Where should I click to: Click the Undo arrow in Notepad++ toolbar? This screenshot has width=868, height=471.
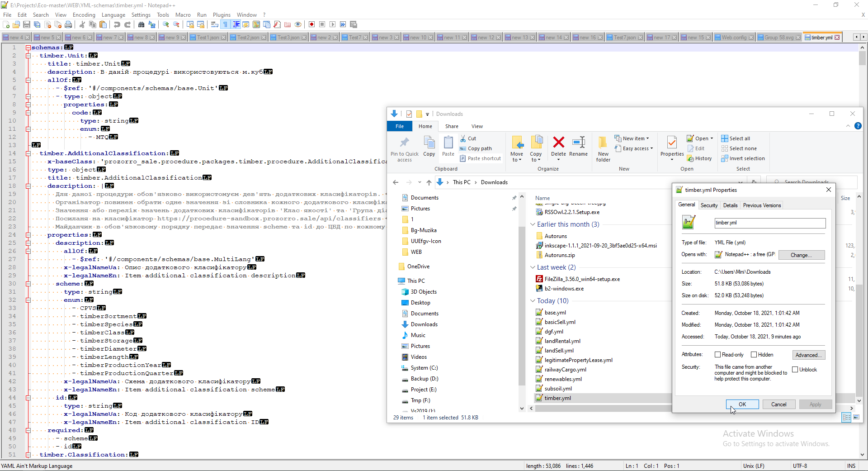coord(117,24)
